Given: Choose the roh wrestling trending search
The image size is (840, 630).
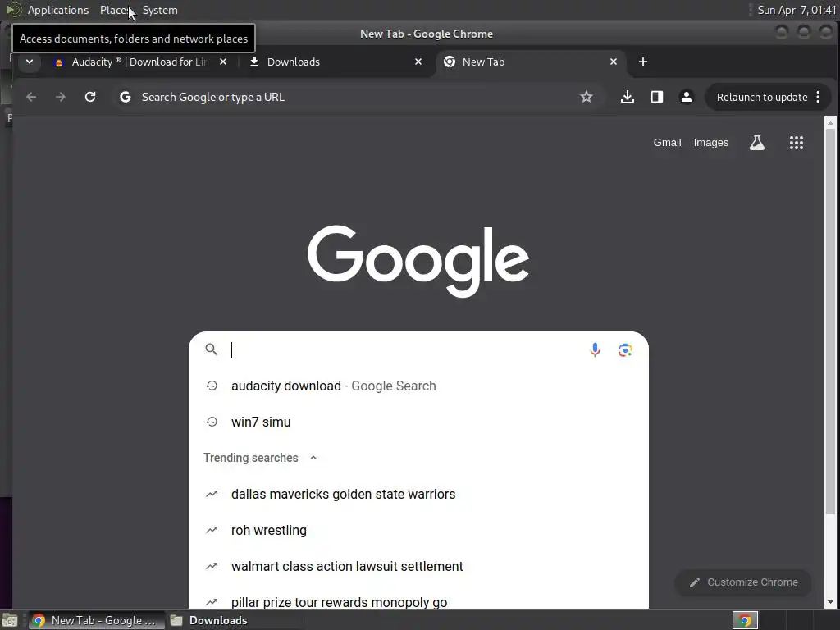Looking at the screenshot, I should click(x=418, y=530).
